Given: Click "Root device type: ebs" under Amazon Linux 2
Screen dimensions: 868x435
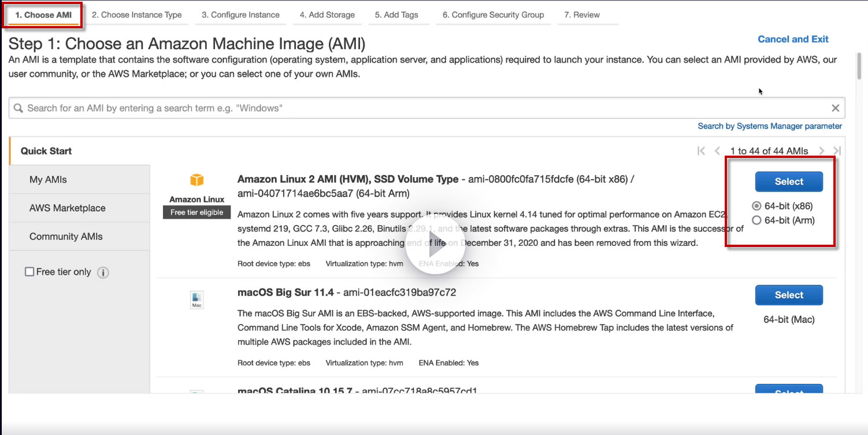Looking at the screenshot, I should click(274, 264).
